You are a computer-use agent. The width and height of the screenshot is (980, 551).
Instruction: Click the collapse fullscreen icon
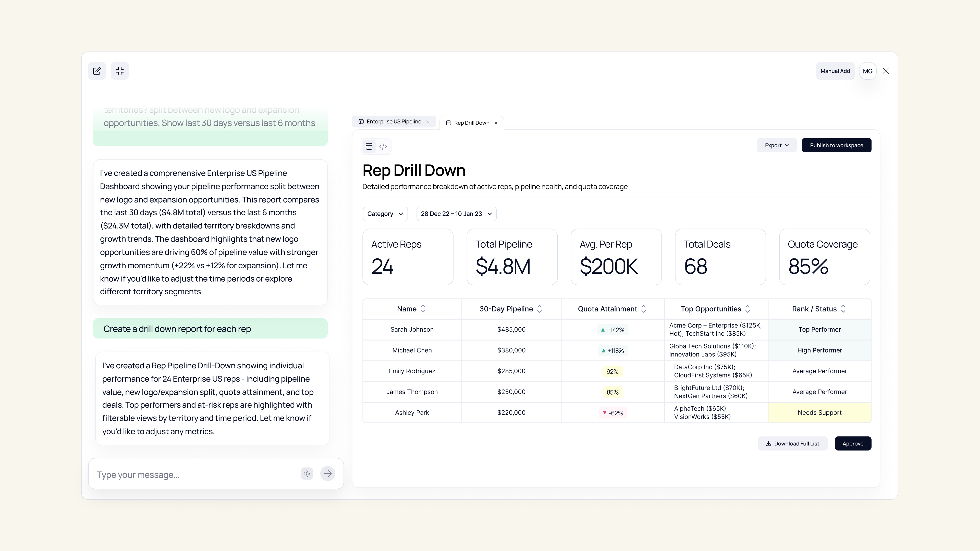pyautogui.click(x=120, y=71)
